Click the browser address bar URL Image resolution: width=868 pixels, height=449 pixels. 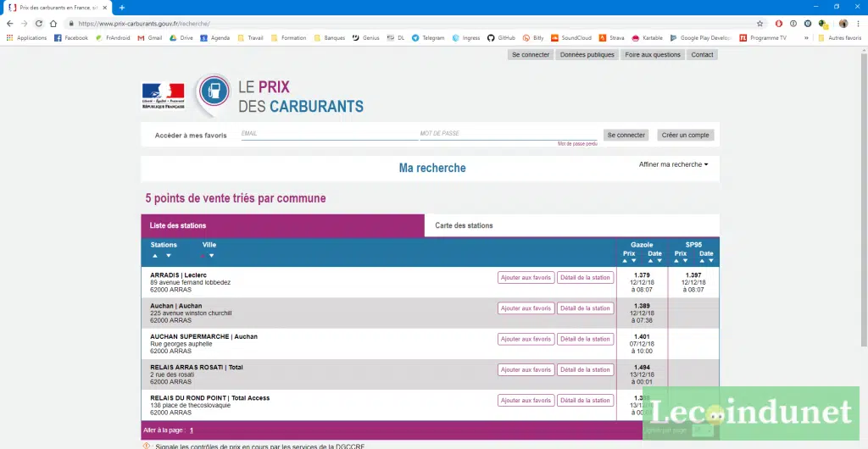click(x=144, y=24)
